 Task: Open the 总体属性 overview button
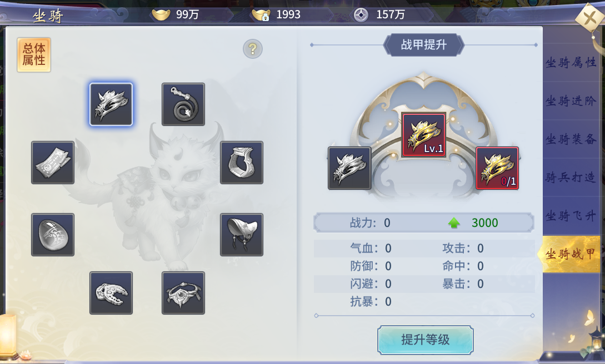(34, 55)
